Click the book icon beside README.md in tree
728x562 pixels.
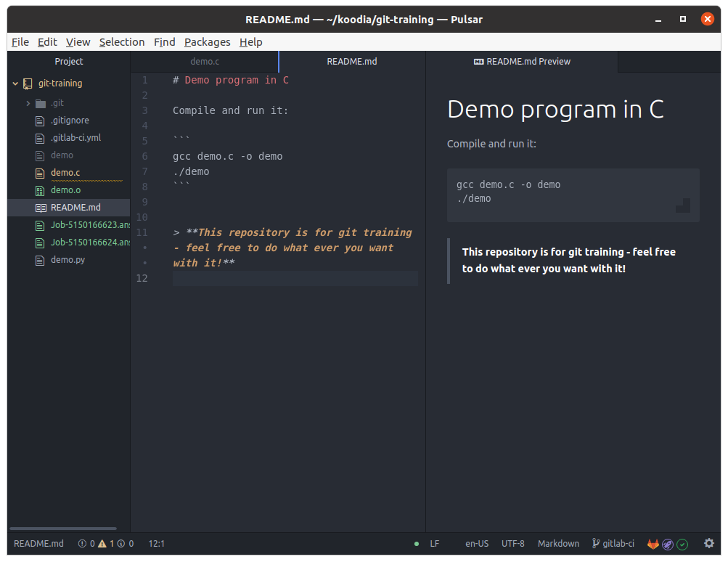tap(41, 208)
